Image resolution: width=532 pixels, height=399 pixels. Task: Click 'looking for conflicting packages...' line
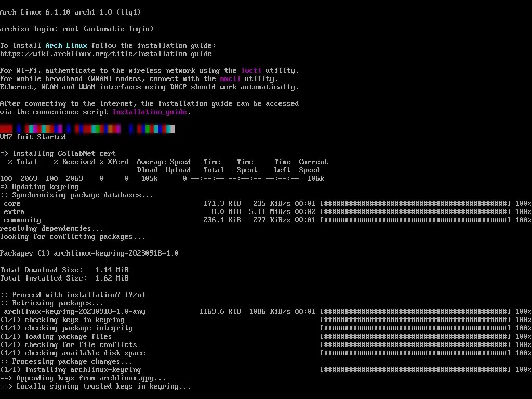(x=73, y=237)
